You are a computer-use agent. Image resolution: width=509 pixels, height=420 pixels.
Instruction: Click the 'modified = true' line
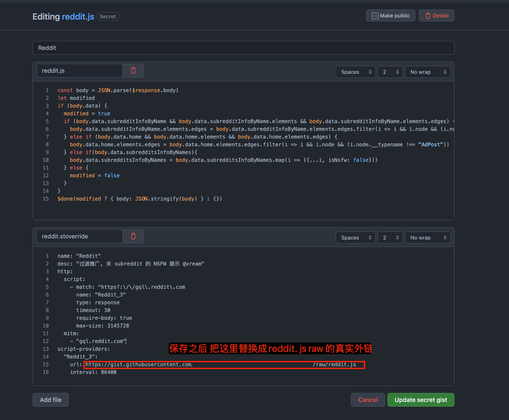tap(87, 113)
